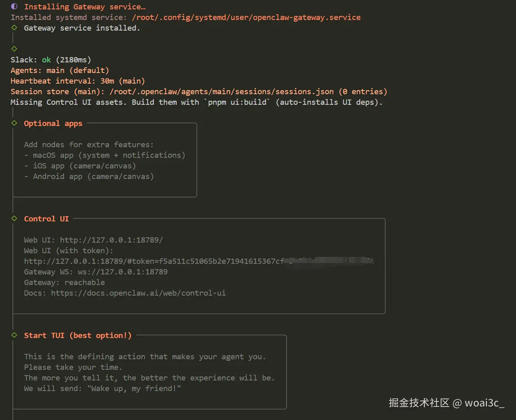
Task: Click the standalone diamond marker above Slack status
Action: point(14,49)
